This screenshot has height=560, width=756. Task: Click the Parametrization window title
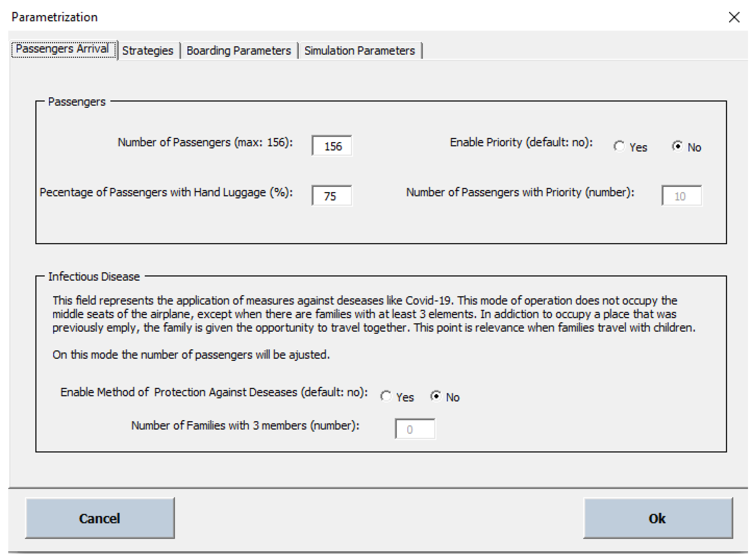click(x=55, y=17)
